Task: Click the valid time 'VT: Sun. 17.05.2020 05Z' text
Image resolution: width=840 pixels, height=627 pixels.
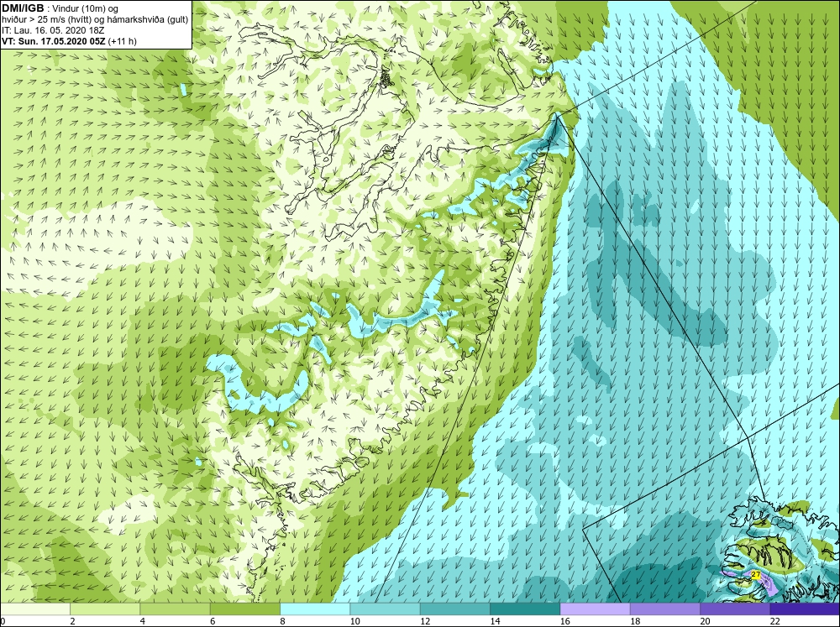Action: pos(54,41)
